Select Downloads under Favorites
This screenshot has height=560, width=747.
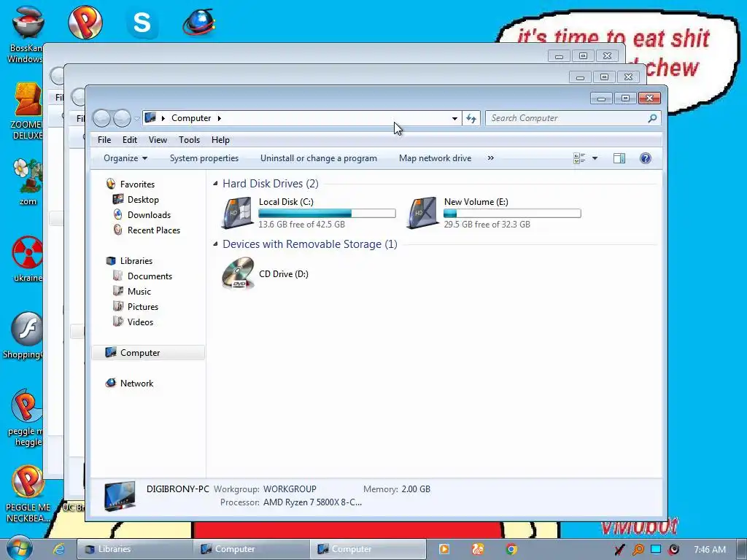(149, 215)
